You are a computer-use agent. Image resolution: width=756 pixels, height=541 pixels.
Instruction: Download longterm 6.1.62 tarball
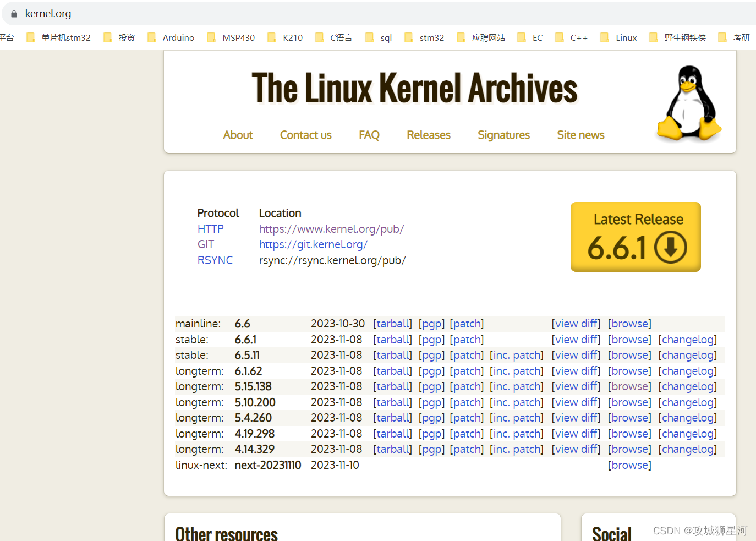tap(392, 371)
